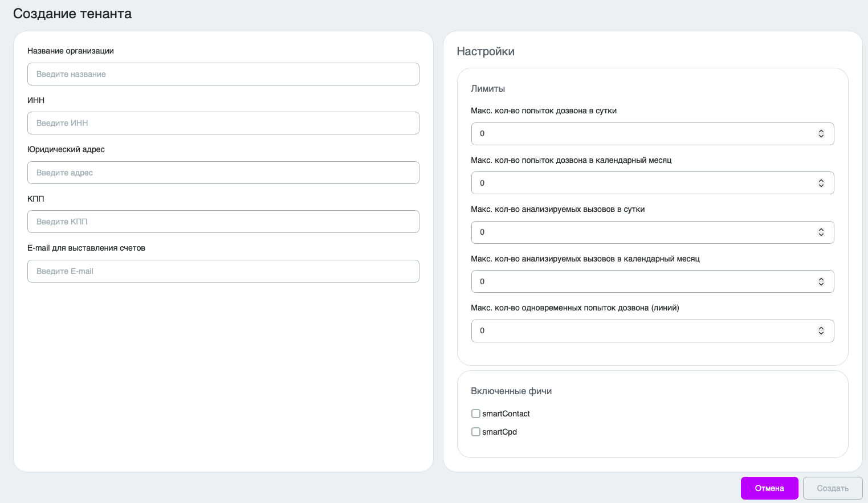Click the organization name input field
The width and height of the screenshot is (868, 503).
coord(223,74)
